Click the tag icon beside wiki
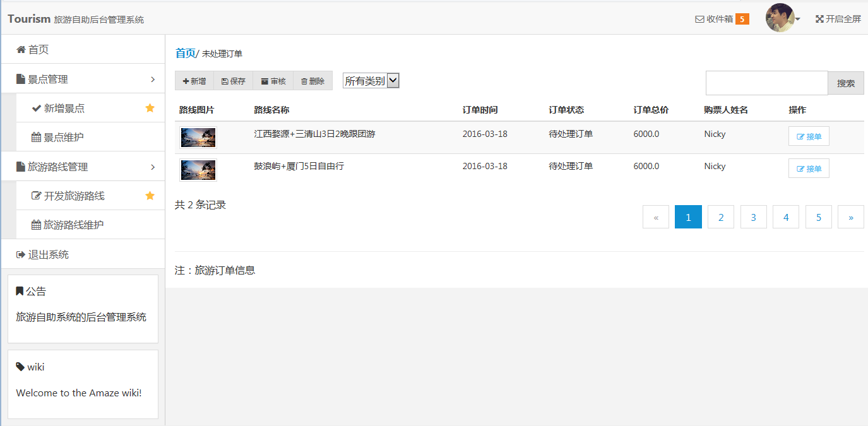This screenshot has width=868, height=426. pos(20,367)
